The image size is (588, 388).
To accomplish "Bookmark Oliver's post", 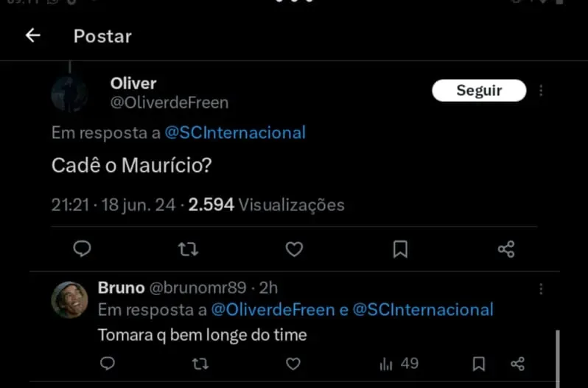I will (x=400, y=249).
